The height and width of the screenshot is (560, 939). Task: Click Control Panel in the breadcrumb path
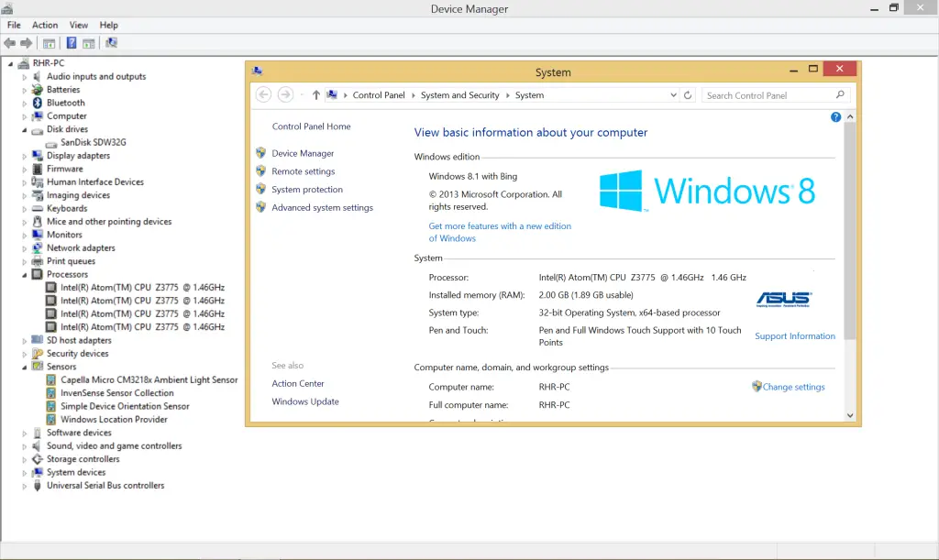tap(379, 95)
